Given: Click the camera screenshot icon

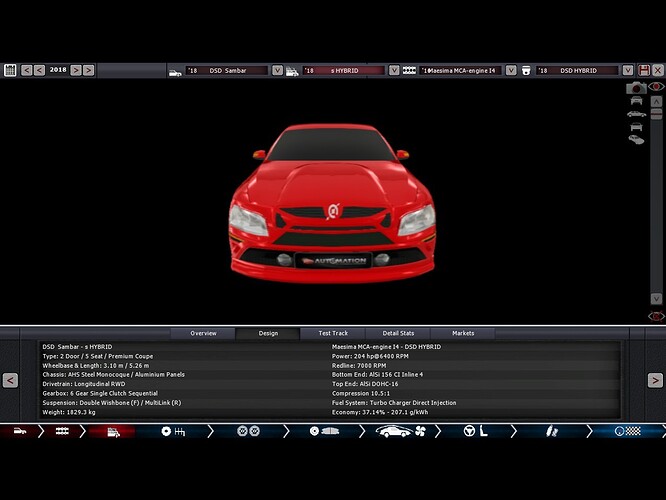Looking at the screenshot, I should (636, 88).
